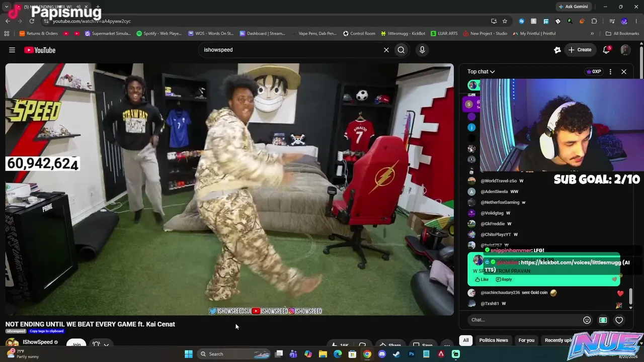Bookmark this page with the star
644x362 pixels.
(x=505, y=21)
